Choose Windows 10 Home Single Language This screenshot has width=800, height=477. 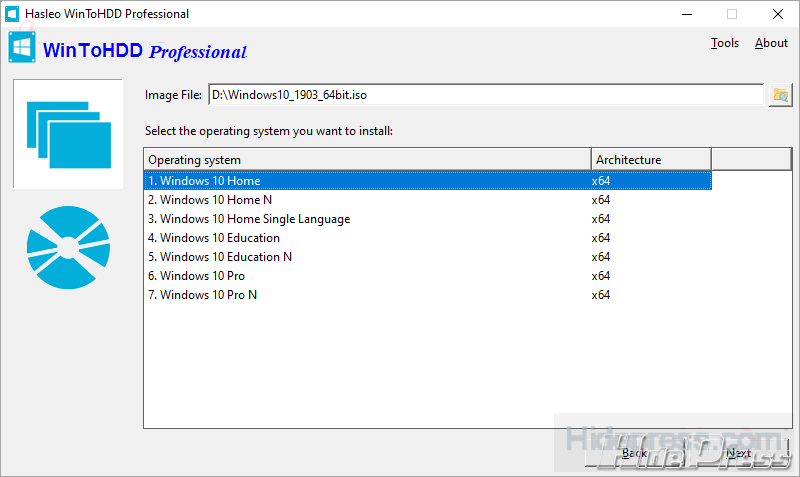(x=254, y=219)
